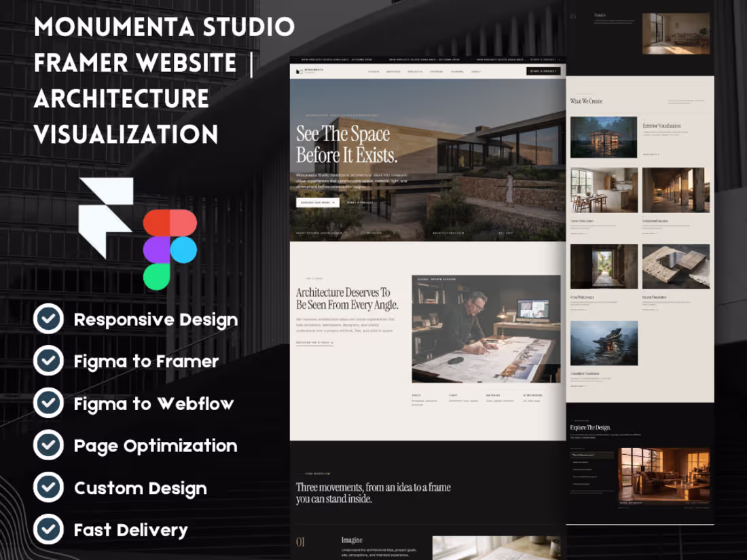Click the 'What We Create' section heading
This screenshot has width=747, height=560.
coord(587,101)
